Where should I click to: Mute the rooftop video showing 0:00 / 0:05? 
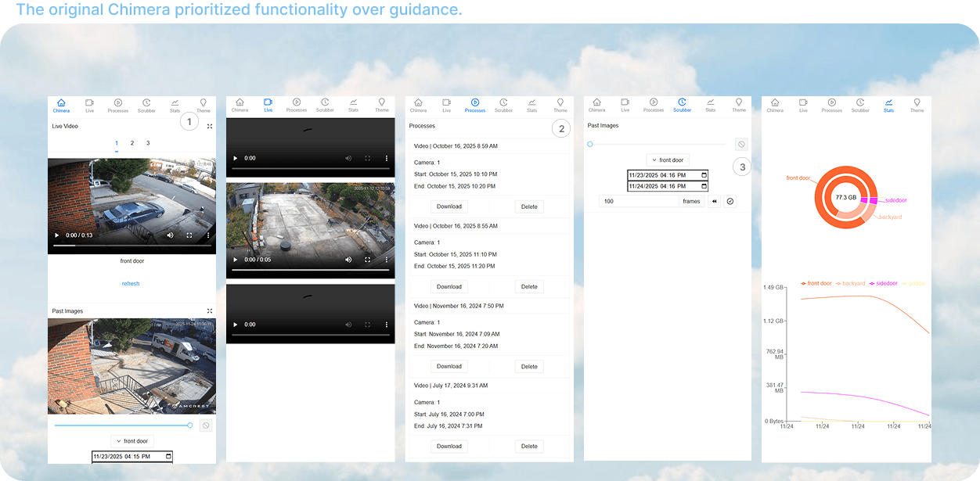pyautogui.click(x=348, y=260)
